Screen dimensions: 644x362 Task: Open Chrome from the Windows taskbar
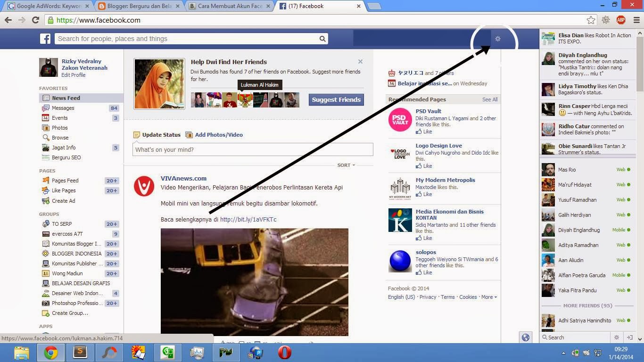[51, 353]
